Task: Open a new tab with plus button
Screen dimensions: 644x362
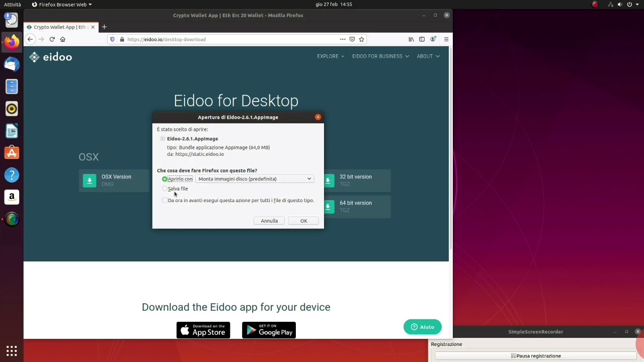Action: [104, 27]
